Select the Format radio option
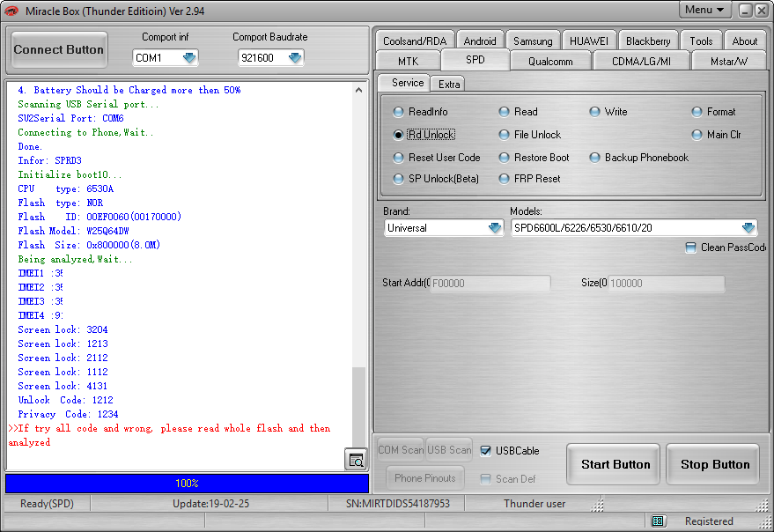 tap(714, 112)
